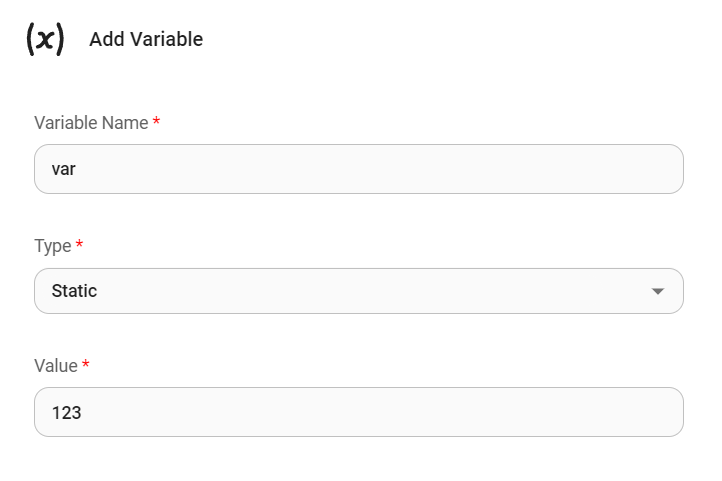This screenshot has height=481, width=722.
Task: Focus the Value input field
Action: tap(358, 412)
